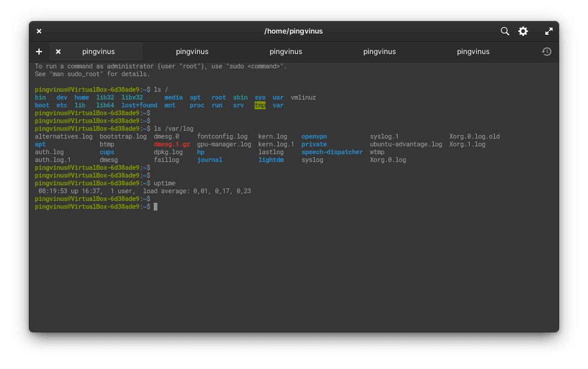The image size is (588, 369).
Task: Click the speech-dispatcher directory entry
Action: [x=332, y=152]
